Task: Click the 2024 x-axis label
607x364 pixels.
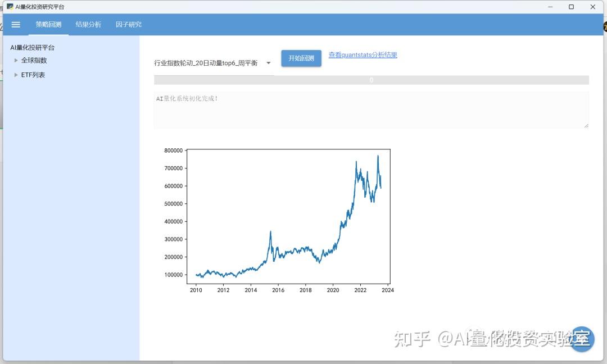Action: 387,290
